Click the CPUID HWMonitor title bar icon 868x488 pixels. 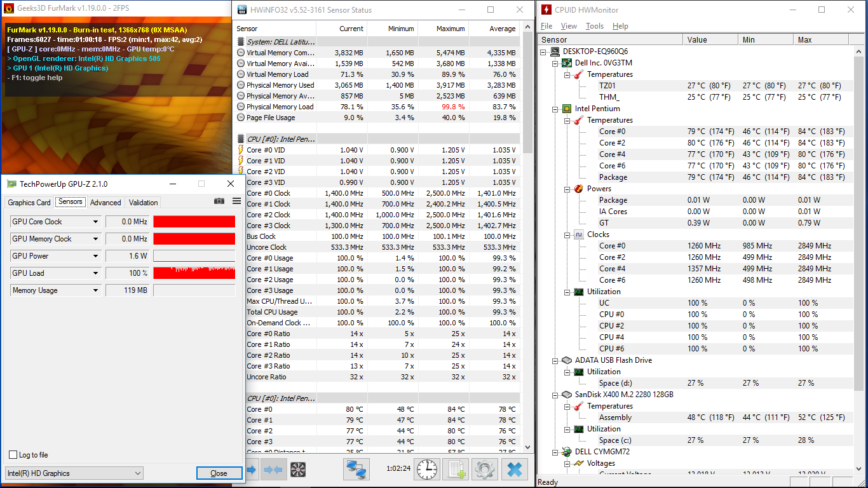point(546,10)
